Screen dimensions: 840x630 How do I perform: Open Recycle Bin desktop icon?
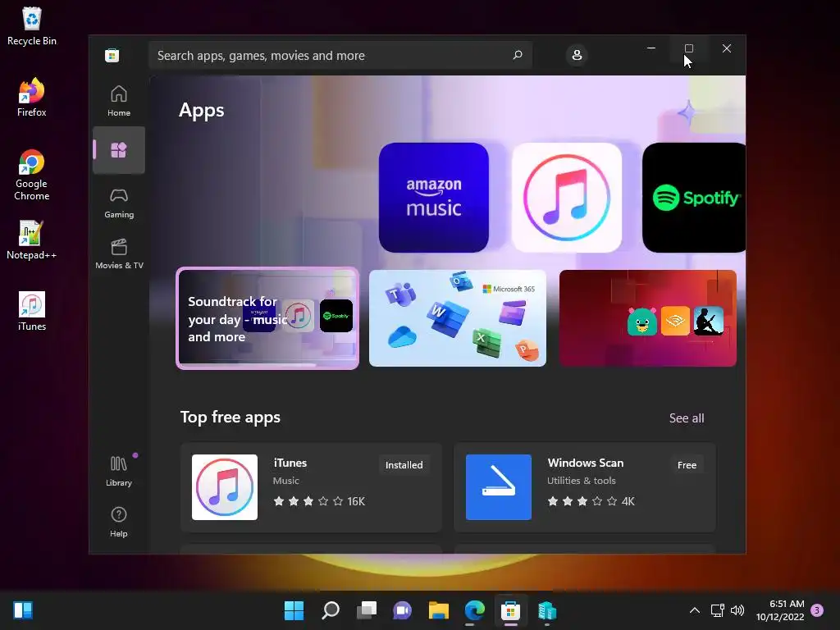tap(32, 26)
